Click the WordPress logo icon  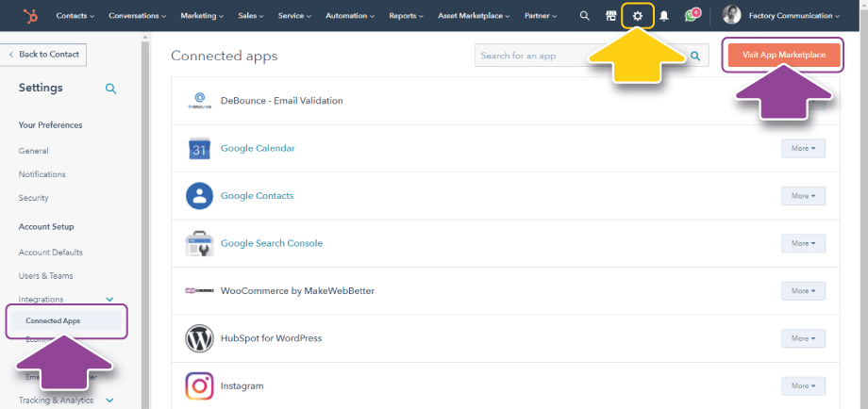(199, 338)
